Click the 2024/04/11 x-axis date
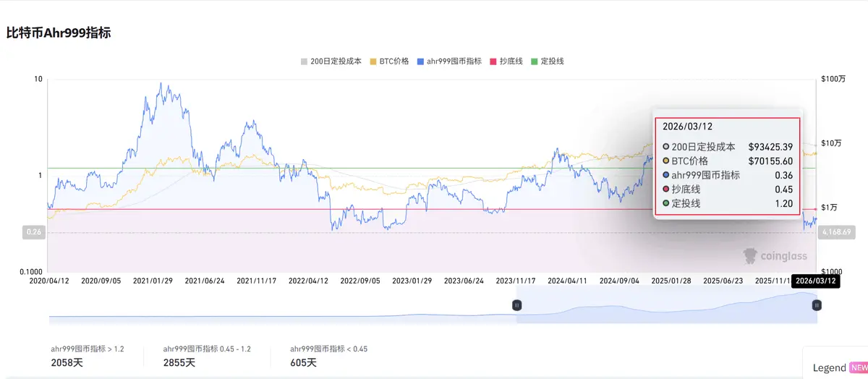This screenshot has width=868, height=379. coord(568,280)
